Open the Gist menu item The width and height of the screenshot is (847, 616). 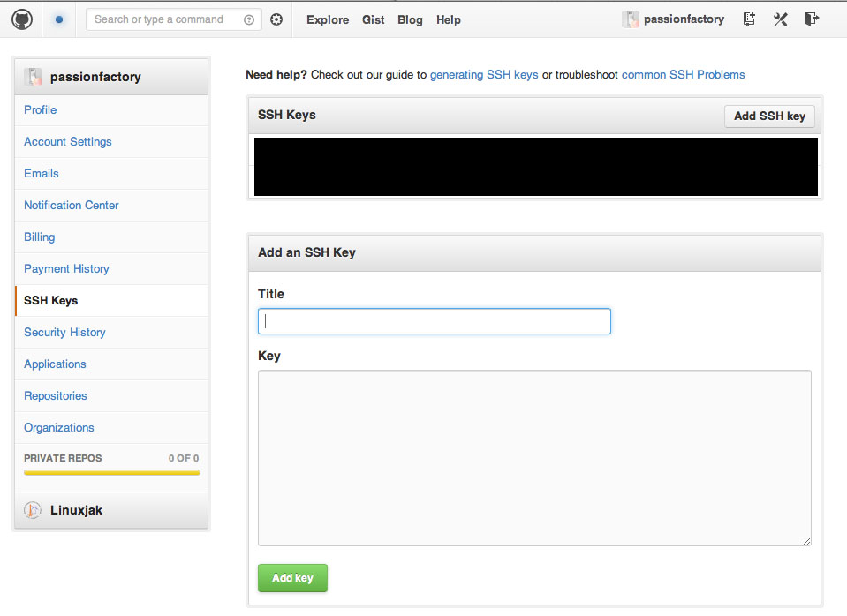[x=374, y=20]
